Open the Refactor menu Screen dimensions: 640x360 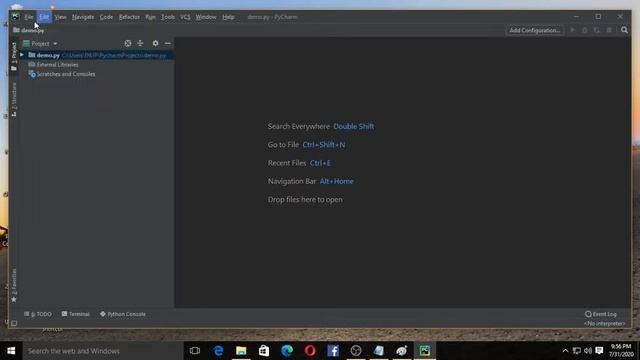(x=129, y=17)
